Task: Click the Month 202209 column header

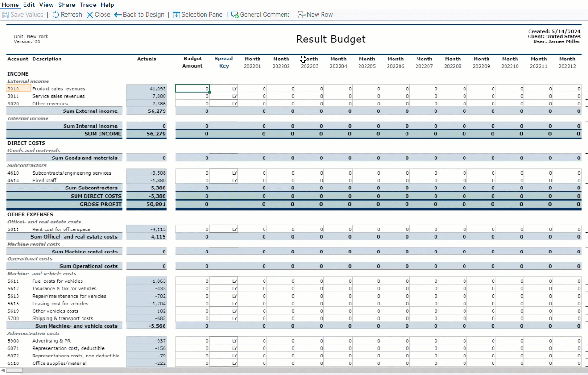Action: [482, 63]
